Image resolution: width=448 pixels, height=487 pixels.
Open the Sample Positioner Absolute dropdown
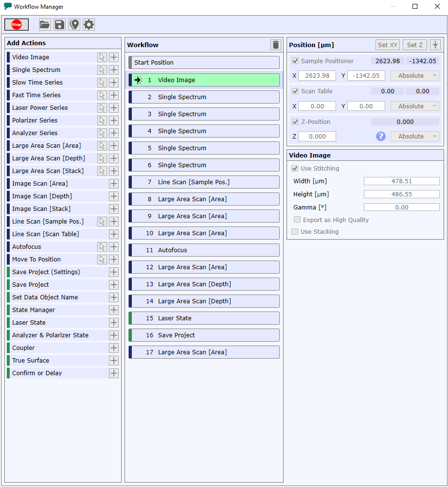click(414, 75)
